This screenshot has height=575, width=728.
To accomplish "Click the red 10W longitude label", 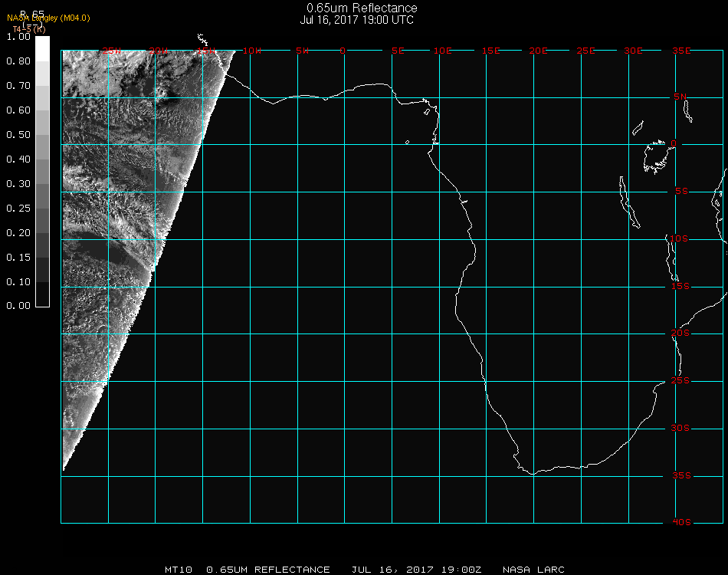I will (251, 51).
